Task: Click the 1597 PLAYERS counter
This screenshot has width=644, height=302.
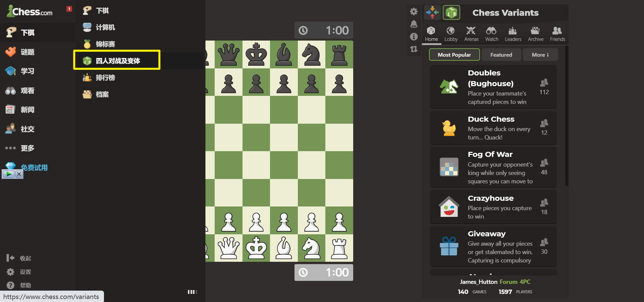Action: click(516, 292)
